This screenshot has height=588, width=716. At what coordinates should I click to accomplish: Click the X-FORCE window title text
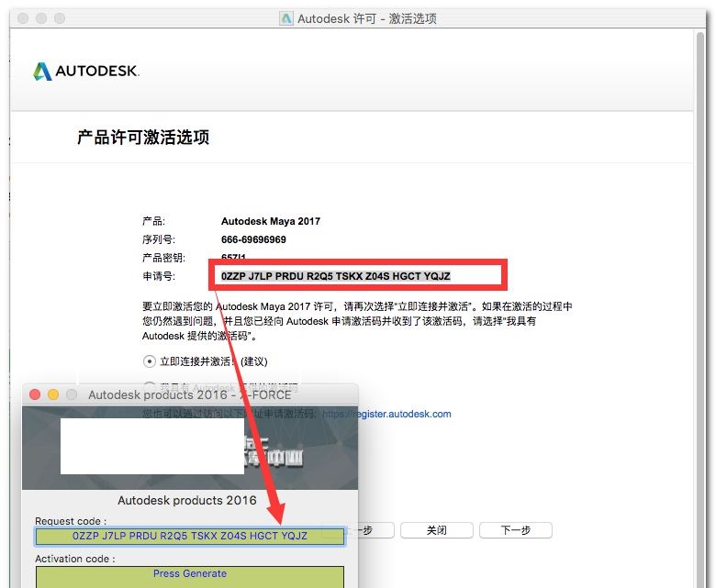point(189,394)
